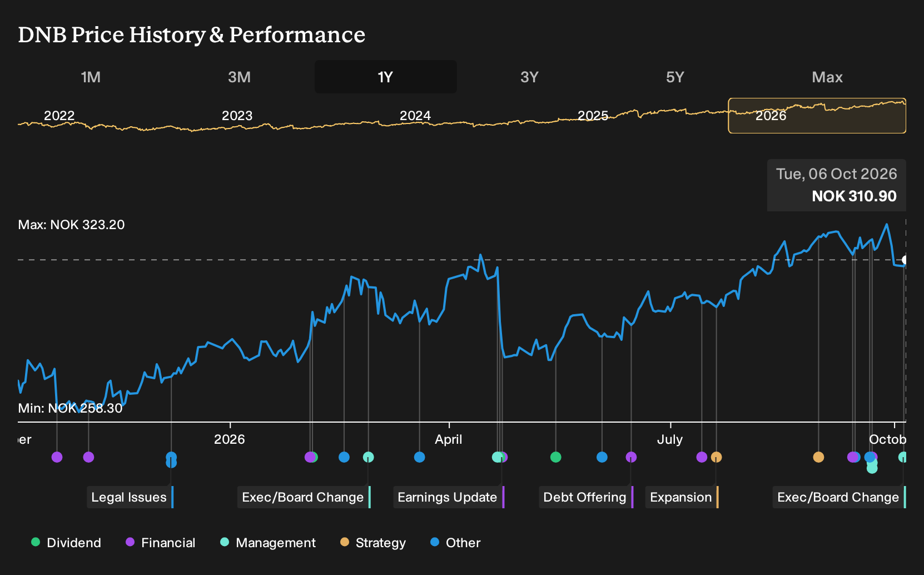The width and height of the screenshot is (924, 575).
Task: Click the Legal Issues event label
Action: [x=130, y=497]
